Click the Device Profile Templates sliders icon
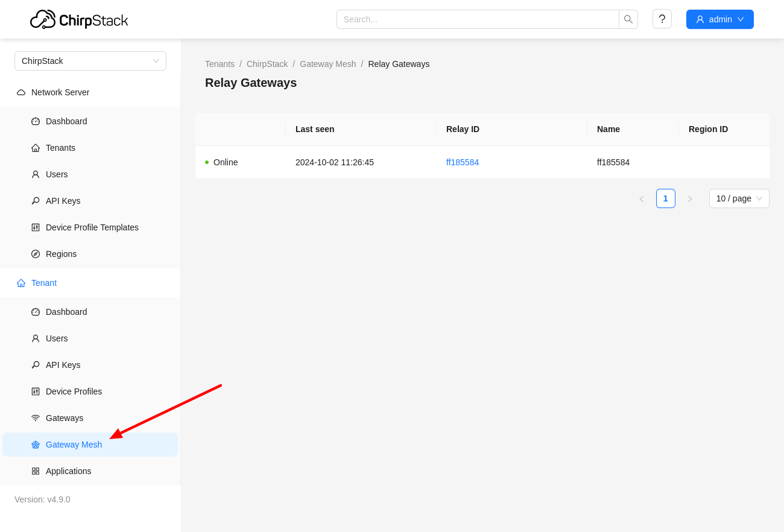Viewport: 784px width, 532px height. point(36,227)
